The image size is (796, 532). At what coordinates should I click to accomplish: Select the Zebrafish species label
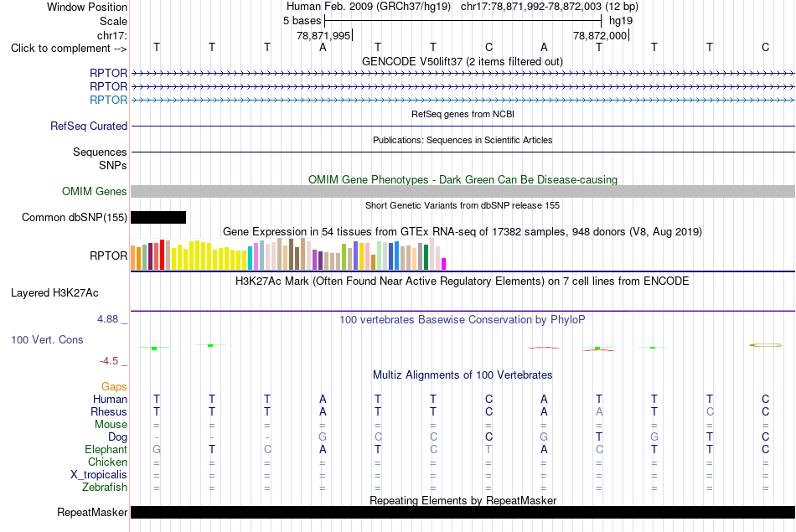[x=105, y=487]
